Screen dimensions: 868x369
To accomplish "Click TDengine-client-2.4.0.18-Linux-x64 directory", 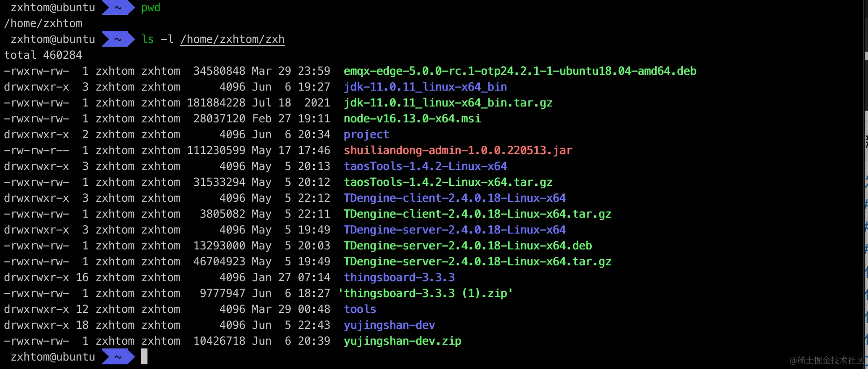I will coord(455,198).
